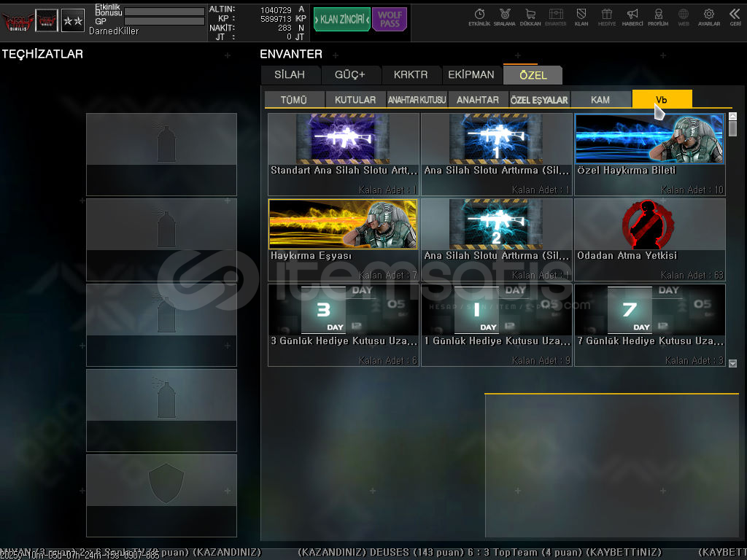This screenshot has width=747, height=560.
Task: Go back with the Geri arrow
Action: pyautogui.click(x=735, y=17)
